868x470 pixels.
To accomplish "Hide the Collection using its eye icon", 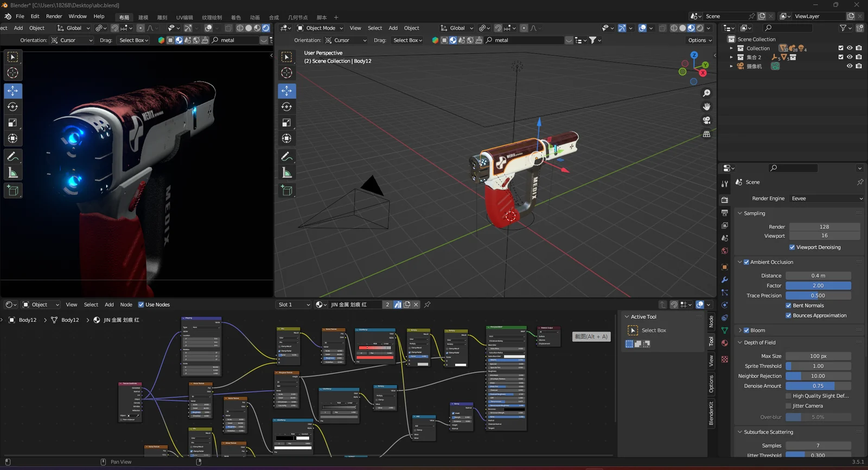I will [850, 48].
